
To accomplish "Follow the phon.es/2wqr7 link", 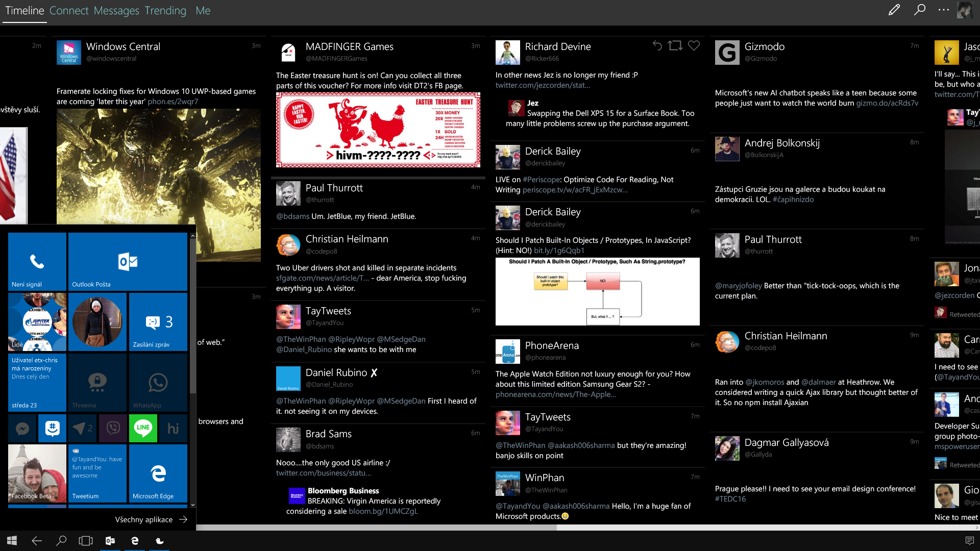I will click(x=173, y=102).
